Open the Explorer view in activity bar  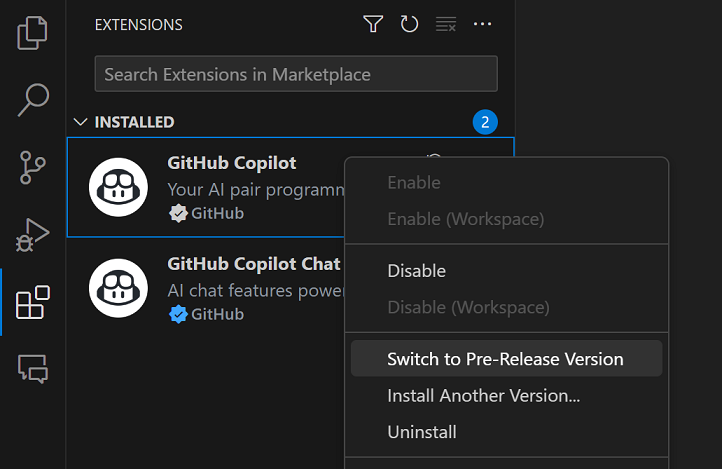33,33
